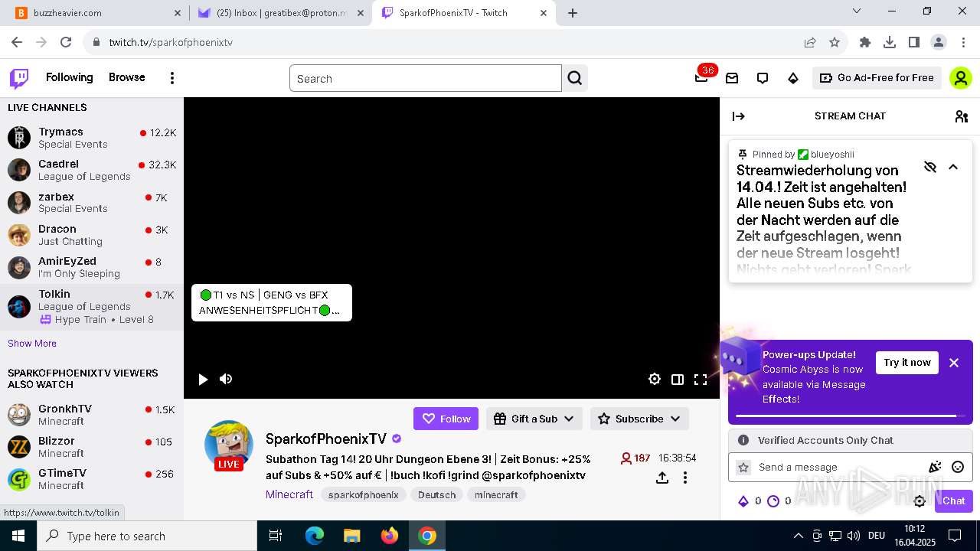Click the channel points balance icon
The height and width of the screenshot is (551, 980).
click(x=773, y=501)
